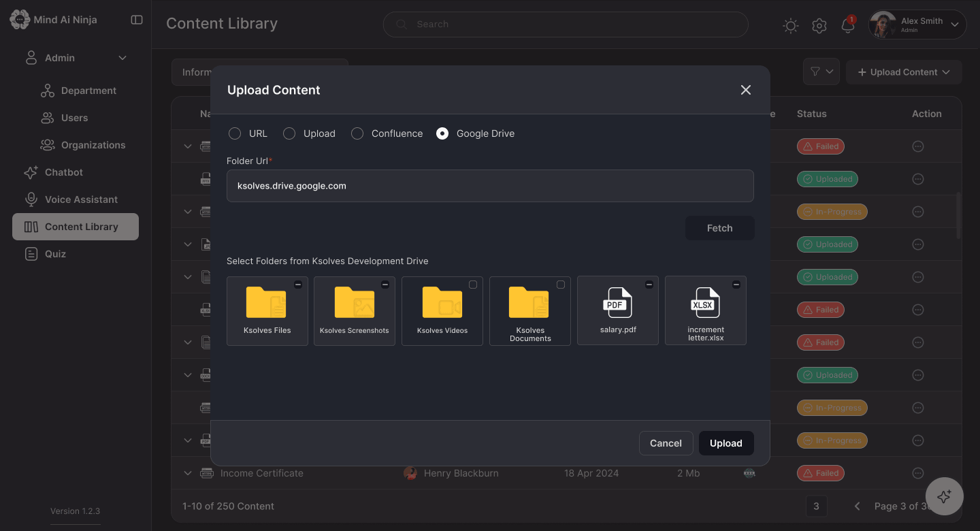Screen dimensions: 980x531
Task: Click Income Certificate document type icon
Action: point(207,473)
